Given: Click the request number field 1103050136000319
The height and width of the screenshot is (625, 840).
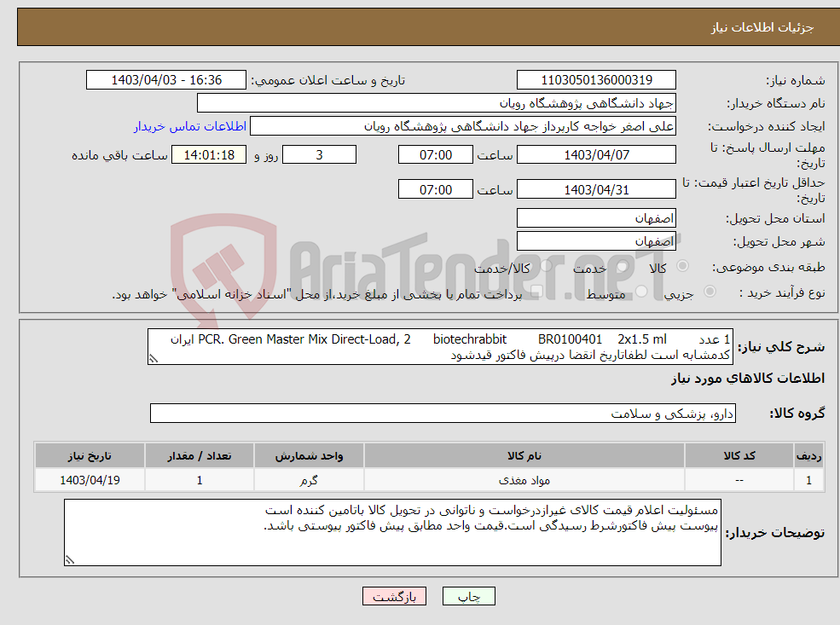Looking at the screenshot, I should tap(596, 80).
